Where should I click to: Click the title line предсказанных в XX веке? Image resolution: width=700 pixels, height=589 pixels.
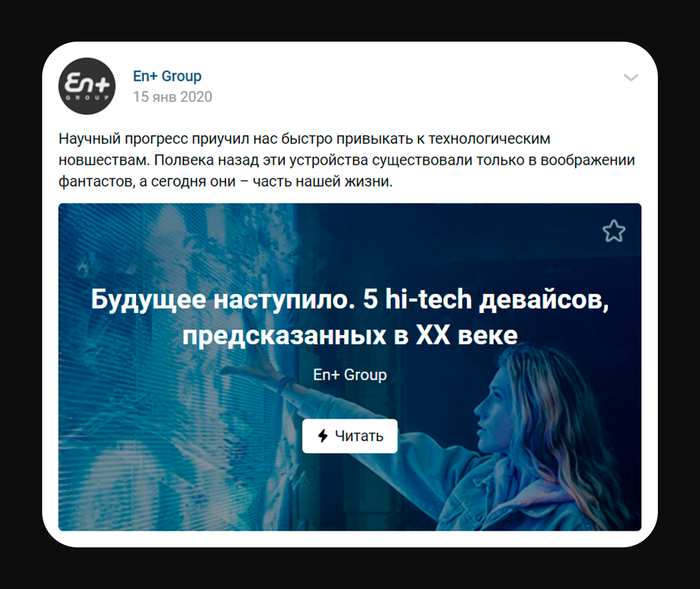click(350, 335)
